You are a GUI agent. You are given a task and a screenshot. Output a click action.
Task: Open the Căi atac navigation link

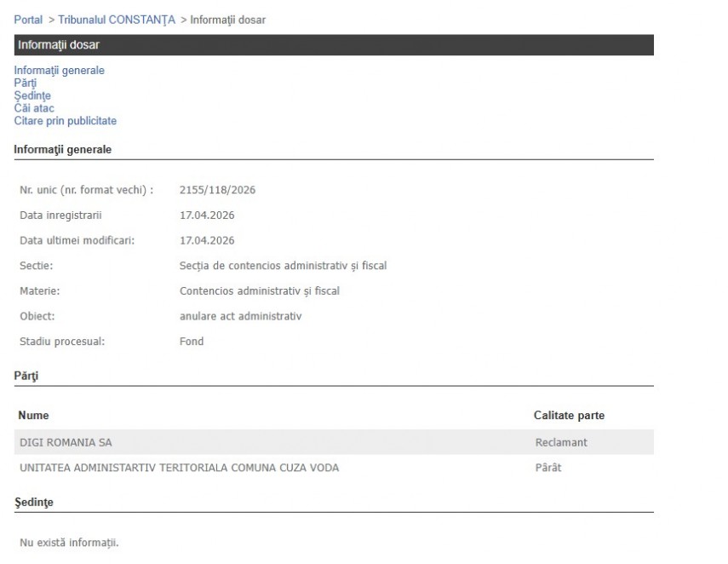[x=33, y=108]
